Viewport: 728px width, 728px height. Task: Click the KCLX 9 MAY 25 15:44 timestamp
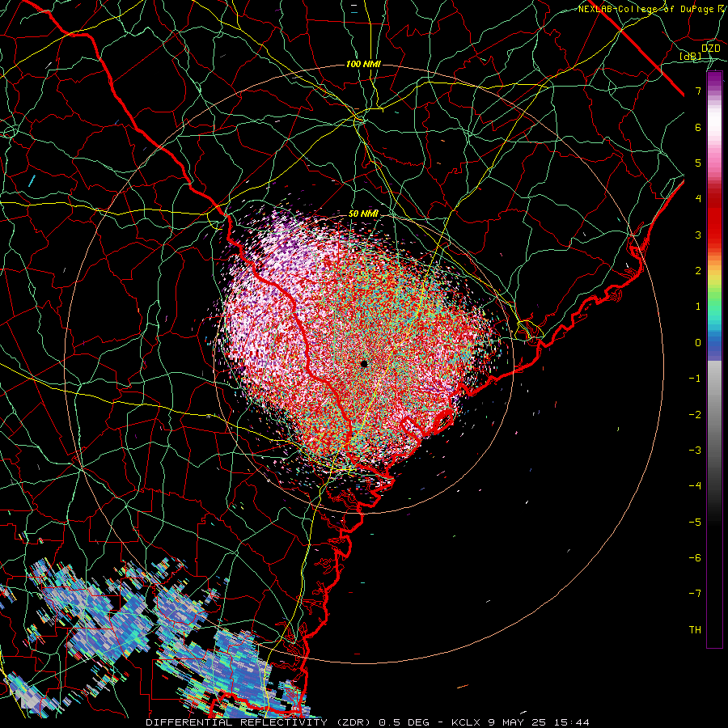(519, 722)
